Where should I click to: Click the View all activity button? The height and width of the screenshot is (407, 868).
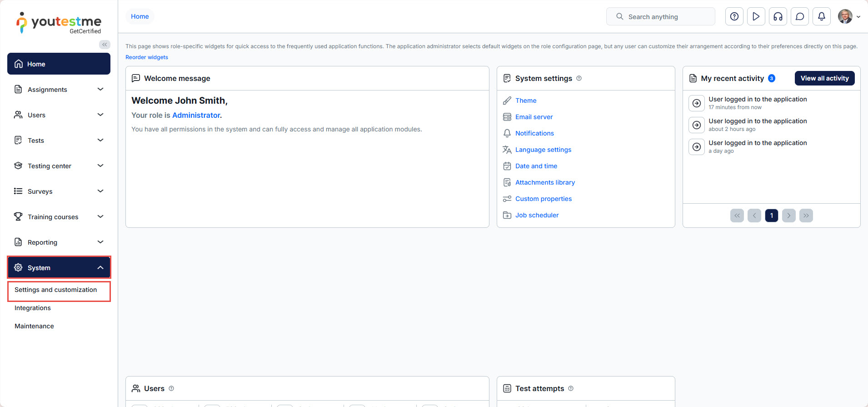pos(824,78)
